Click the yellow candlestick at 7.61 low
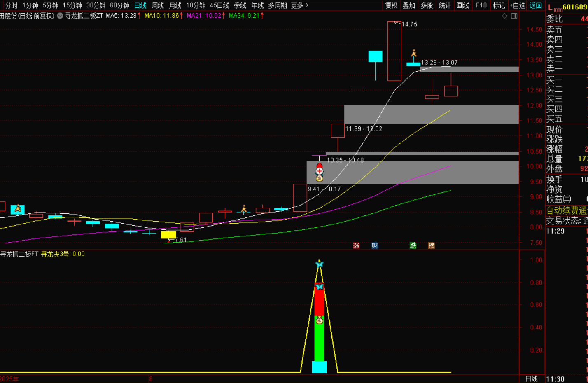The width and height of the screenshot is (588, 383). (x=168, y=235)
